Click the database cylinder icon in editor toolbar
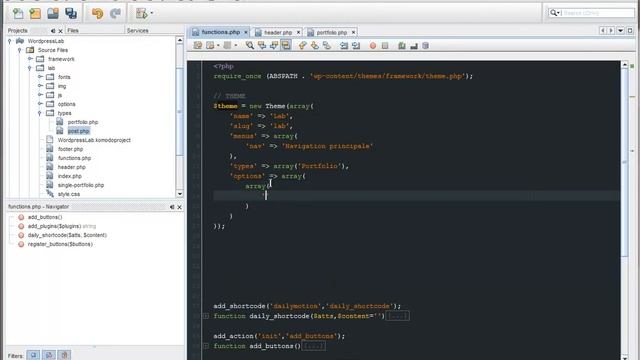This screenshot has width=640, height=360. point(425,46)
